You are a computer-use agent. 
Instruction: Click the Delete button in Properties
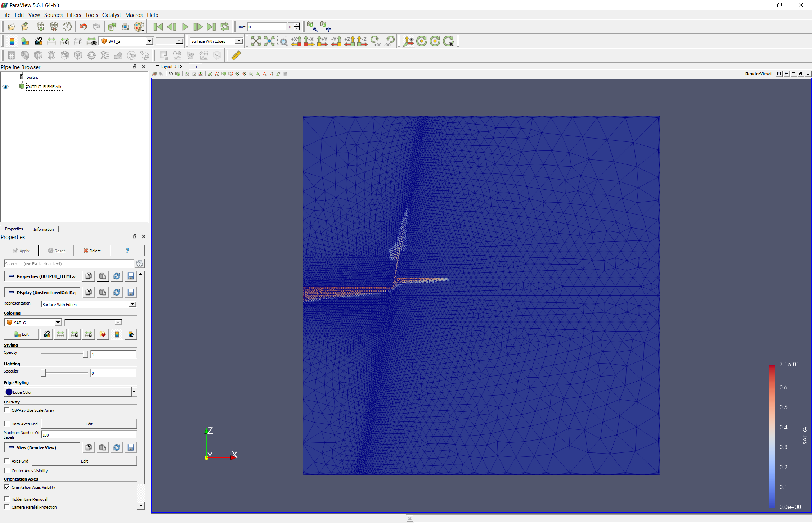coord(92,250)
